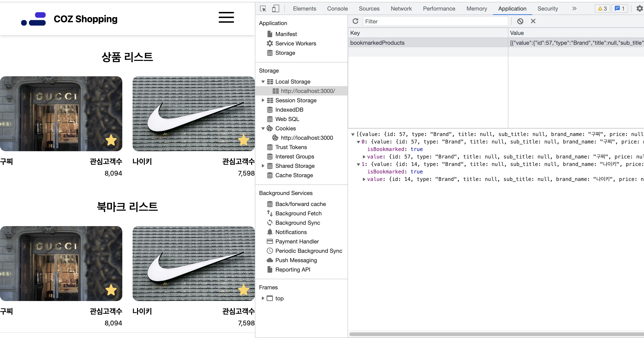Open Cache Storage in the sidebar
Image resolution: width=644 pixels, height=338 pixels.
point(294,175)
